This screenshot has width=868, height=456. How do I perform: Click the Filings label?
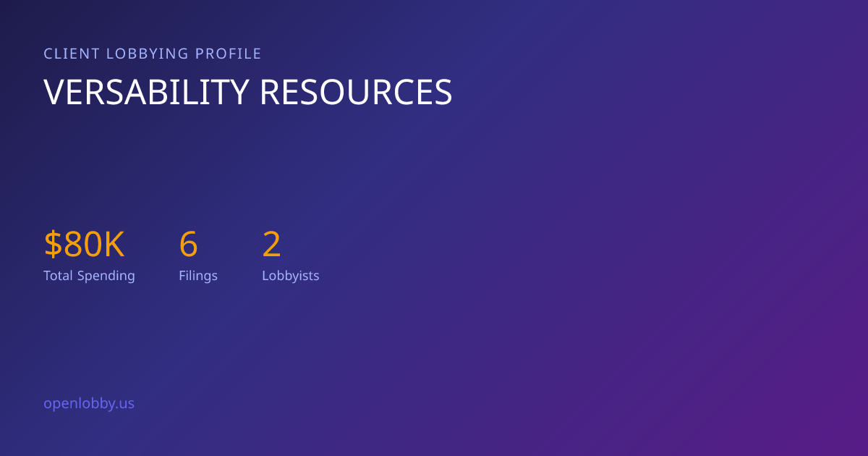tap(198, 276)
